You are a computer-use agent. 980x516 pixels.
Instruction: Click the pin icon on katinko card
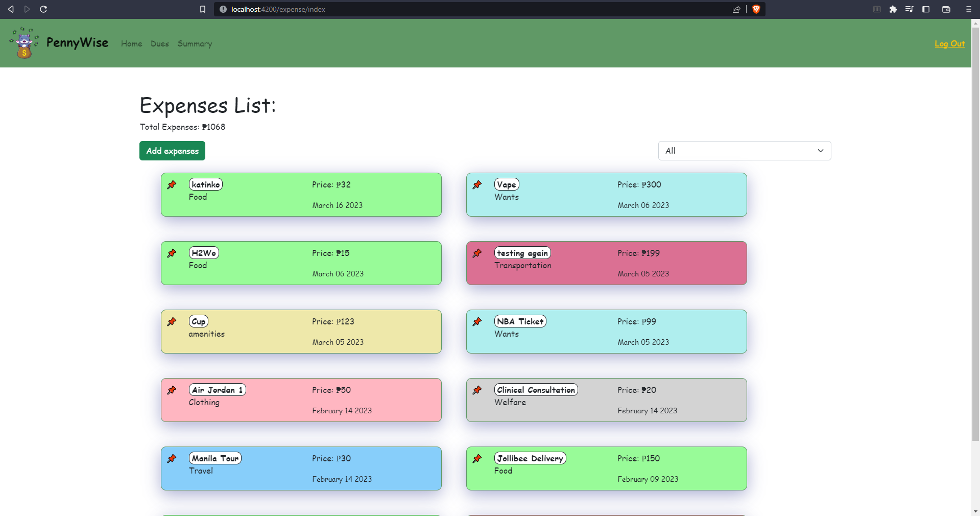172,186
